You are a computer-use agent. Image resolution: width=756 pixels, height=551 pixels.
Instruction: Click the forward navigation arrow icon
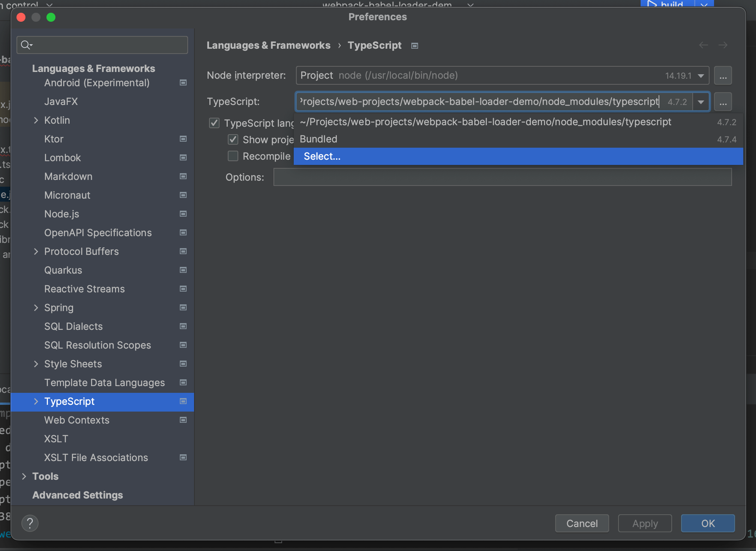723,45
